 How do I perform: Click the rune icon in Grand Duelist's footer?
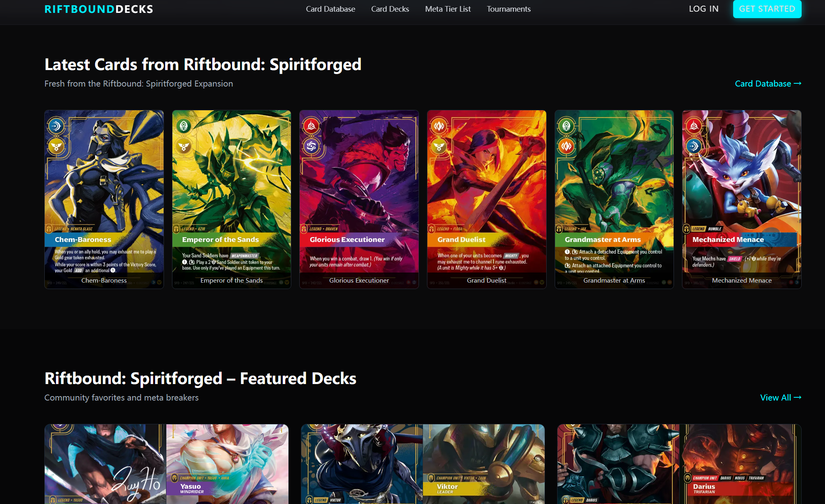tap(536, 283)
